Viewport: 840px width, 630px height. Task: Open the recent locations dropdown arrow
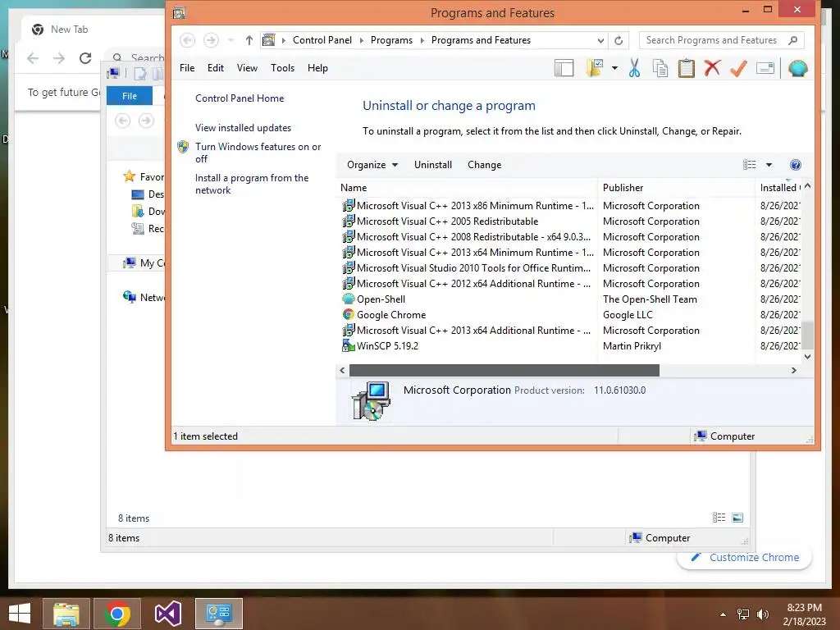(x=231, y=40)
